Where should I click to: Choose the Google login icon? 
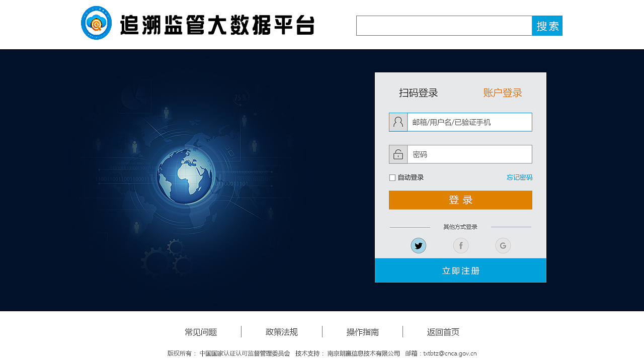pyautogui.click(x=503, y=245)
